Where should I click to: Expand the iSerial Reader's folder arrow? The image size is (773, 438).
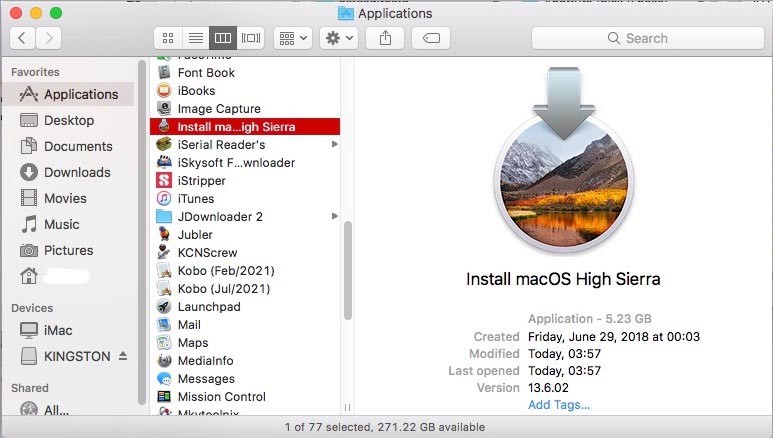334,145
